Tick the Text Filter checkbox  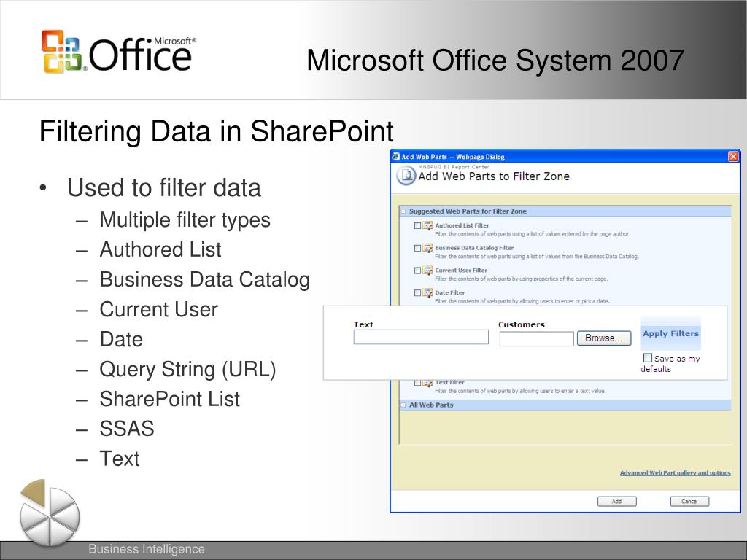coord(417,382)
